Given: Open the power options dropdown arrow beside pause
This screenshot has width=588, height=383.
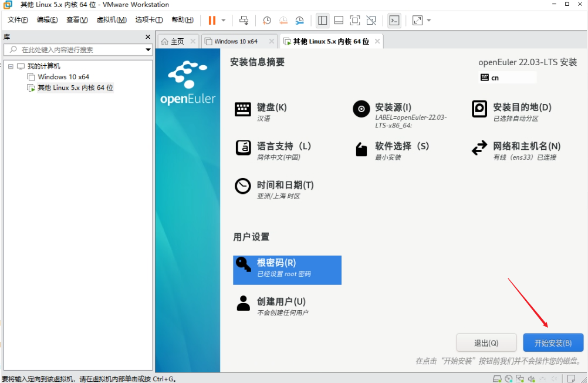Looking at the screenshot, I should tap(224, 21).
